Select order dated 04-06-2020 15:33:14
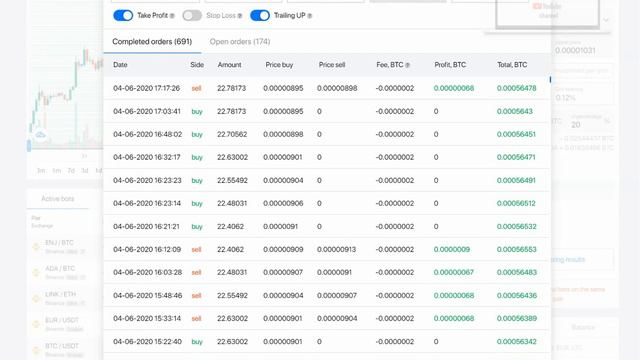The height and width of the screenshot is (360, 640). point(327,318)
